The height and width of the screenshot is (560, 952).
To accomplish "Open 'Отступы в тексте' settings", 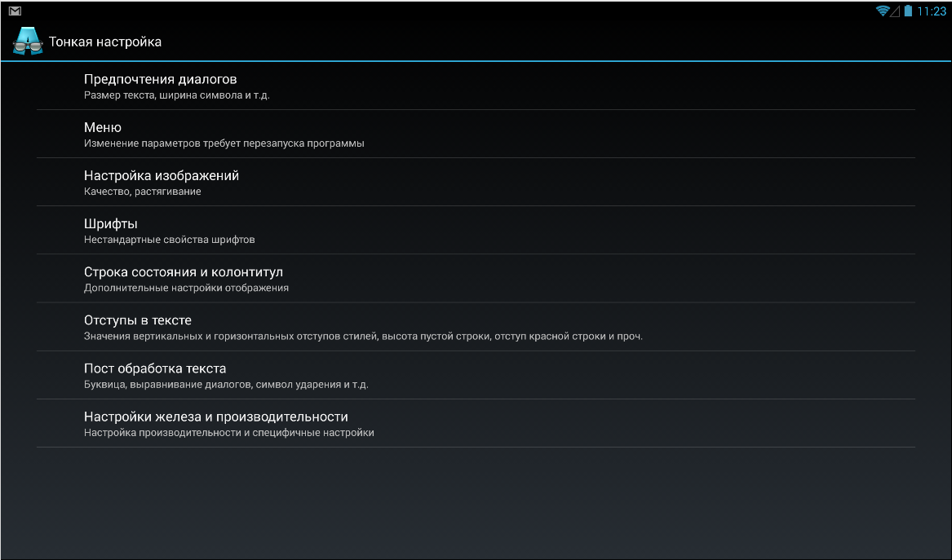I will coord(138,320).
